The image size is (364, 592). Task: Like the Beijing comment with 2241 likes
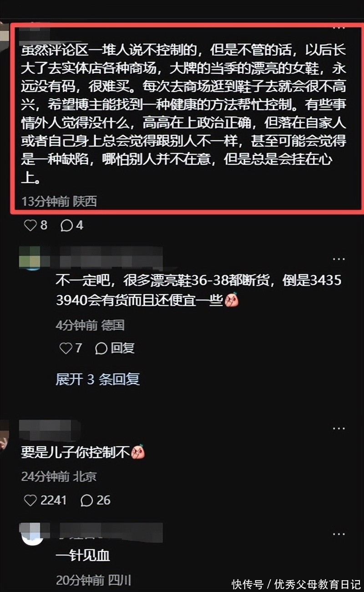pyautogui.click(x=30, y=500)
